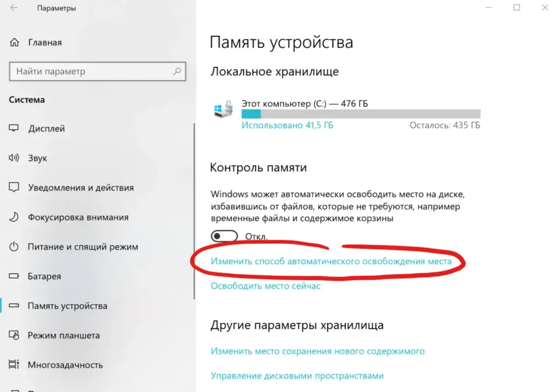Click the Режим планшета icon
The image size is (558, 392).
click(x=14, y=335)
